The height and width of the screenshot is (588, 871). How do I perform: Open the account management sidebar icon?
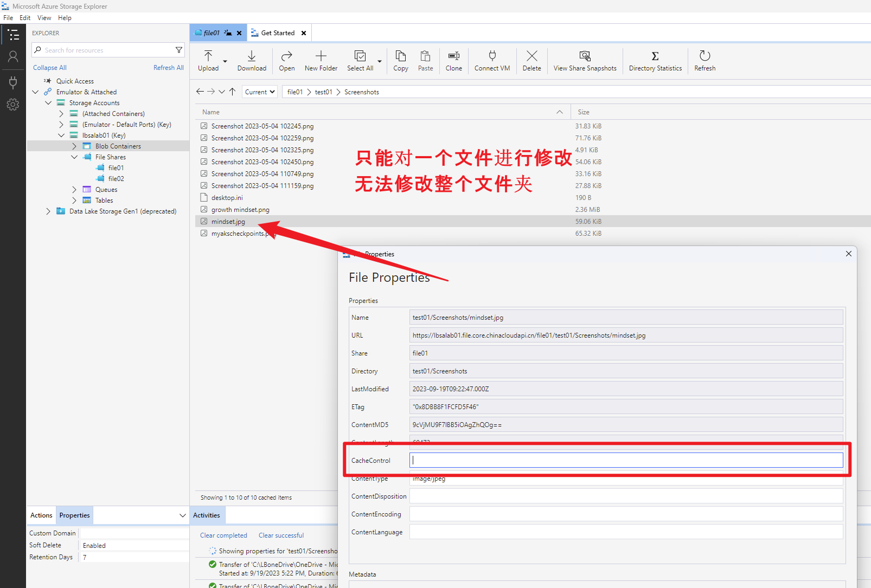click(x=13, y=56)
